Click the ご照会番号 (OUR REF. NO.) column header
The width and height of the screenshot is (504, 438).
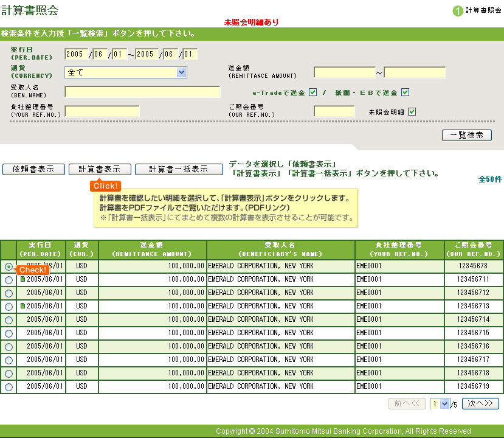coord(474,249)
